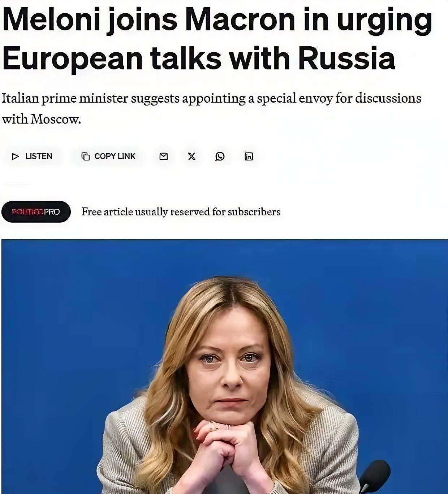Open the POLITICO wordmark in the badge

coord(28,212)
